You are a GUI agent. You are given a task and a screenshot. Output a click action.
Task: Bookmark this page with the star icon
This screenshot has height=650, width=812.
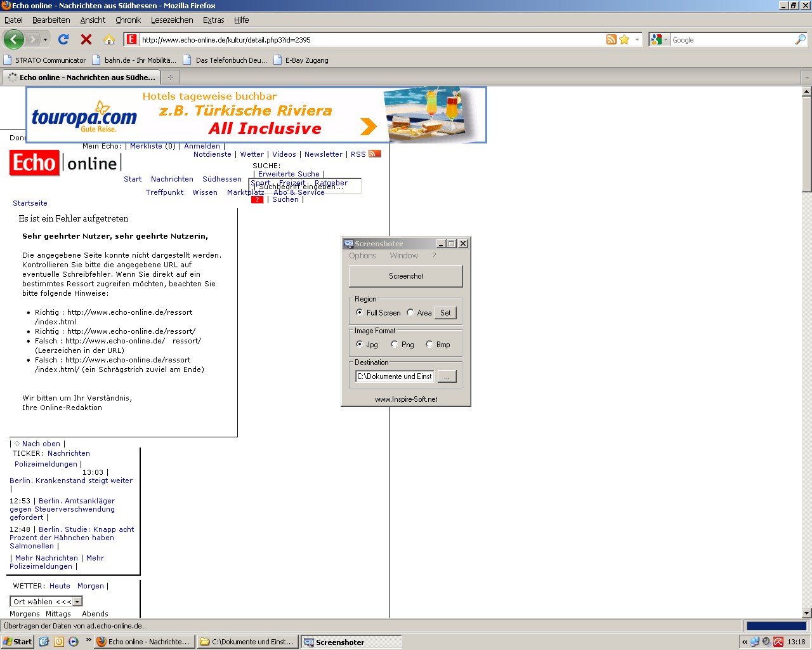pos(624,39)
